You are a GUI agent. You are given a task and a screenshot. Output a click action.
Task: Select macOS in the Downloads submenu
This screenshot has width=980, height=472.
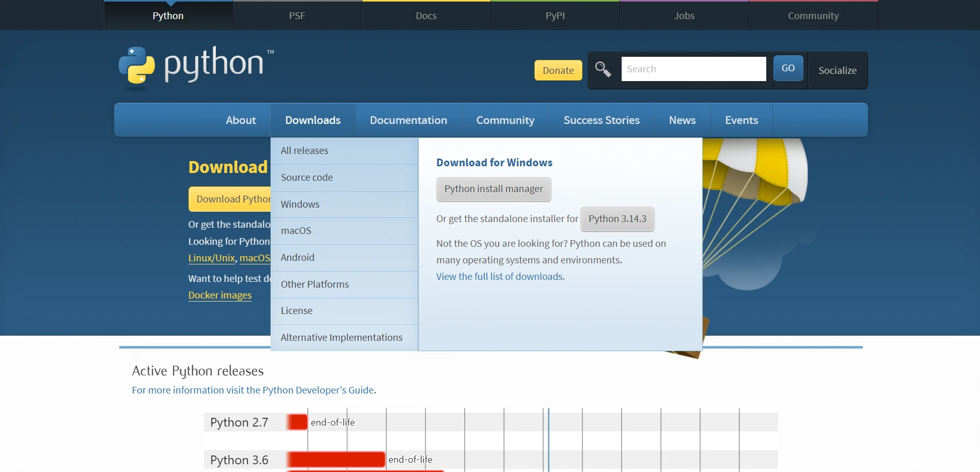(x=296, y=231)
